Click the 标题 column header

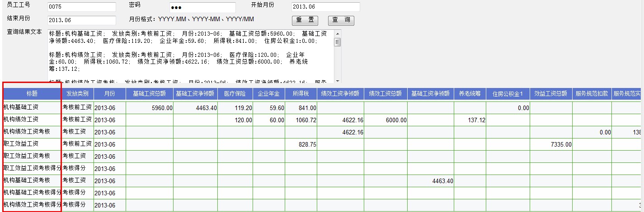32,94
